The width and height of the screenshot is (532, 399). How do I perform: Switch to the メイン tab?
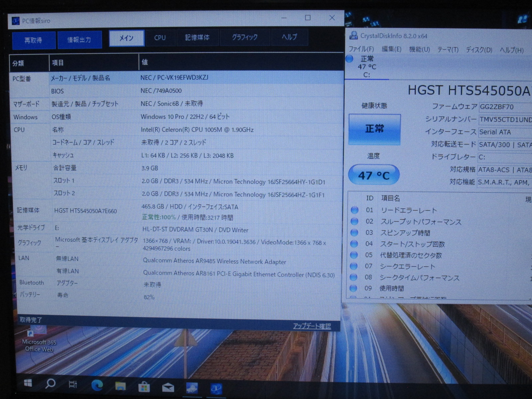click(127, 38)
